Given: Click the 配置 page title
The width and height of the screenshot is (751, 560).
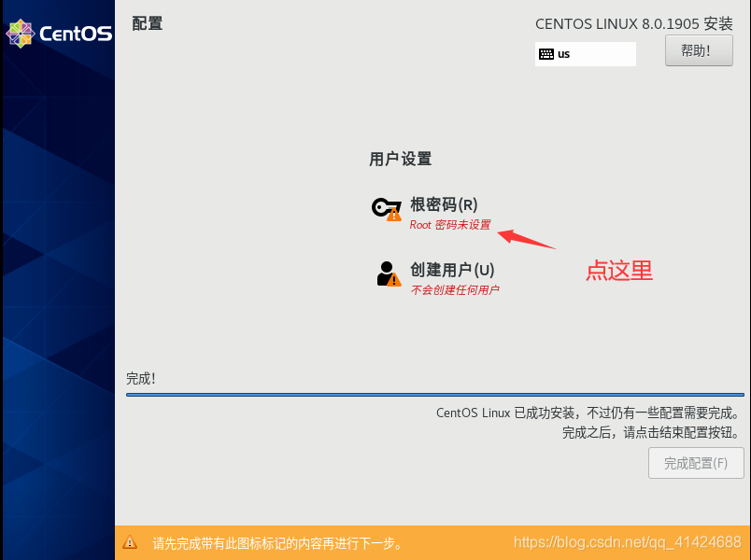Looking at the screenshot, I should (x=148, y=23).
